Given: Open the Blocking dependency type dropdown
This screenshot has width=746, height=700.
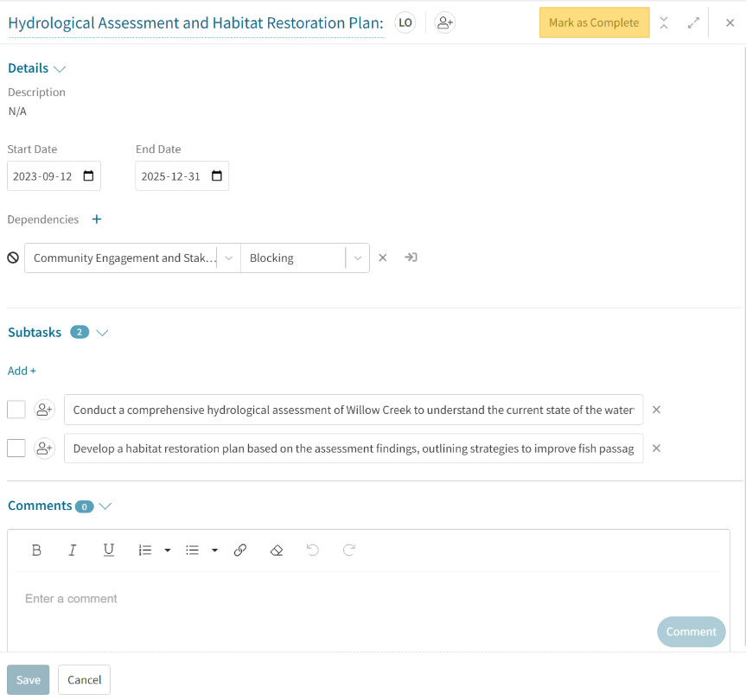Looking at the screenshot, I should point(359,258).
